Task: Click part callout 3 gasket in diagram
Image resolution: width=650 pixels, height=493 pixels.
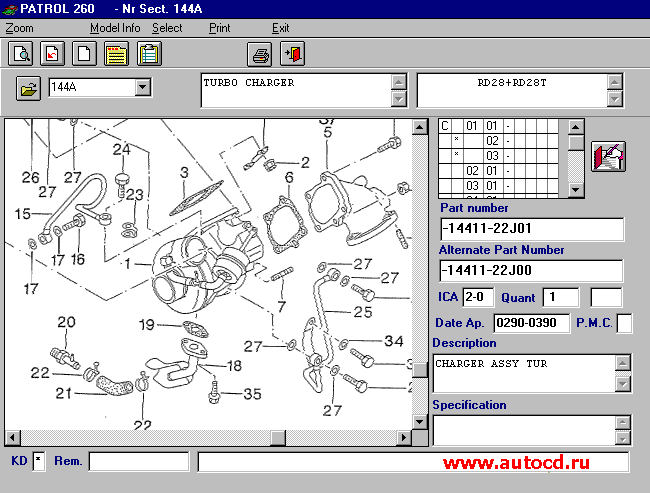Action: click(184, 172)
